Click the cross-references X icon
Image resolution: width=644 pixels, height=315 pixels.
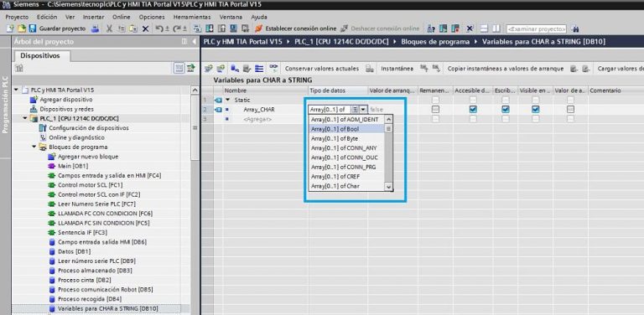(470, 28)
